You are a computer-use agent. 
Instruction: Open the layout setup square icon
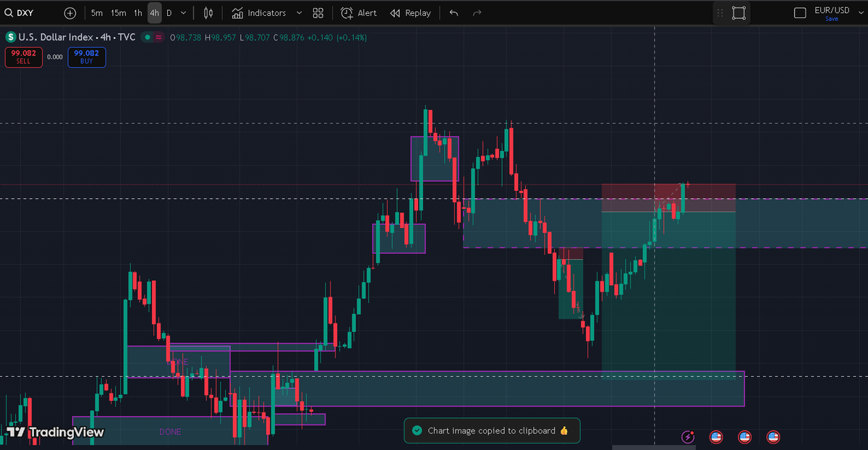pyautogui.click(x=800, y=13)
